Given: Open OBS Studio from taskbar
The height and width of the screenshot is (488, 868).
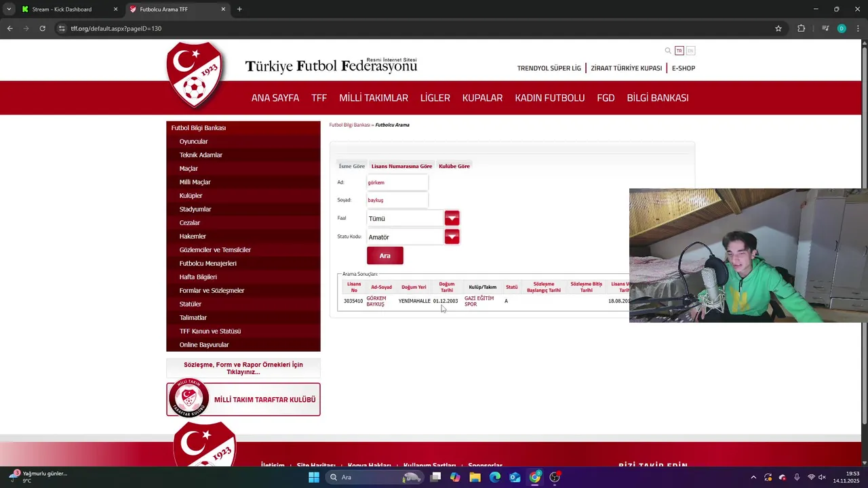Looking at the screenshot, I should click(x=555, y=477).
